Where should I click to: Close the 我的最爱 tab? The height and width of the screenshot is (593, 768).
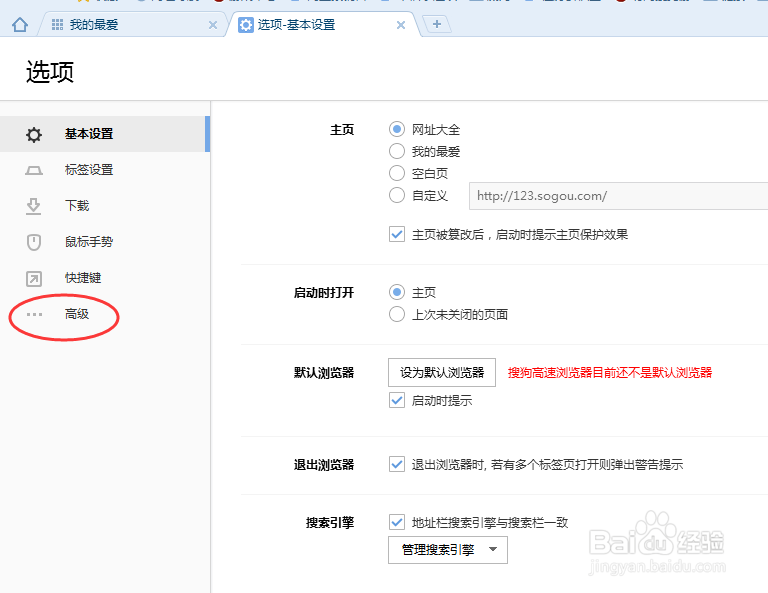[213, 25]
